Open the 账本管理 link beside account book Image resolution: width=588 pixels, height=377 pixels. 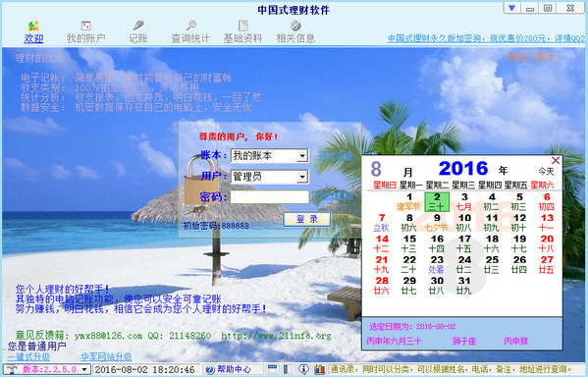[x=336, y=156]
